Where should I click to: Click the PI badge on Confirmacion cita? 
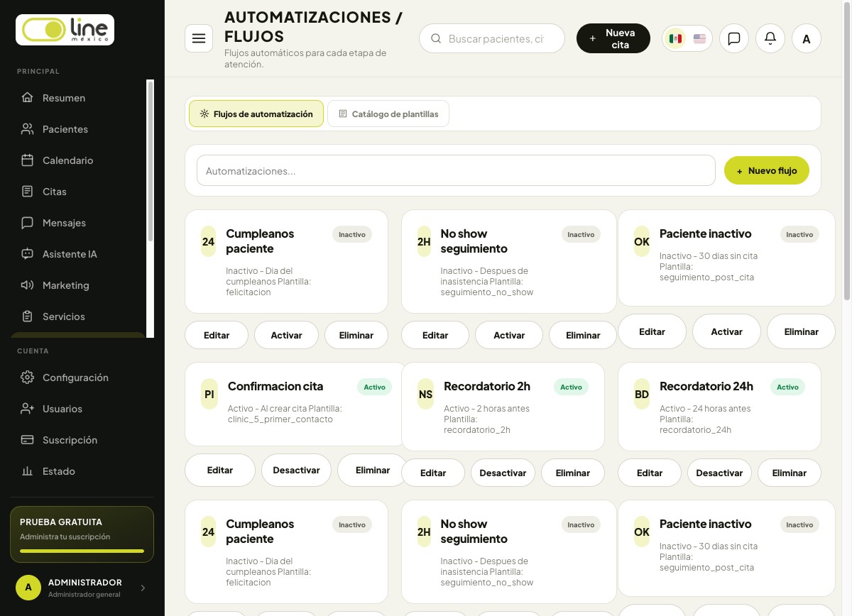coord(209,394)
